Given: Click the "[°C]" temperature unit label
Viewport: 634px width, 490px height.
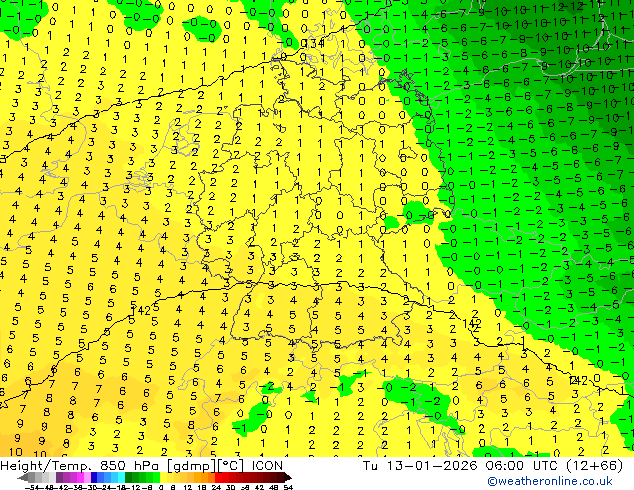Looking at the screenshot, I should [231, 466].
